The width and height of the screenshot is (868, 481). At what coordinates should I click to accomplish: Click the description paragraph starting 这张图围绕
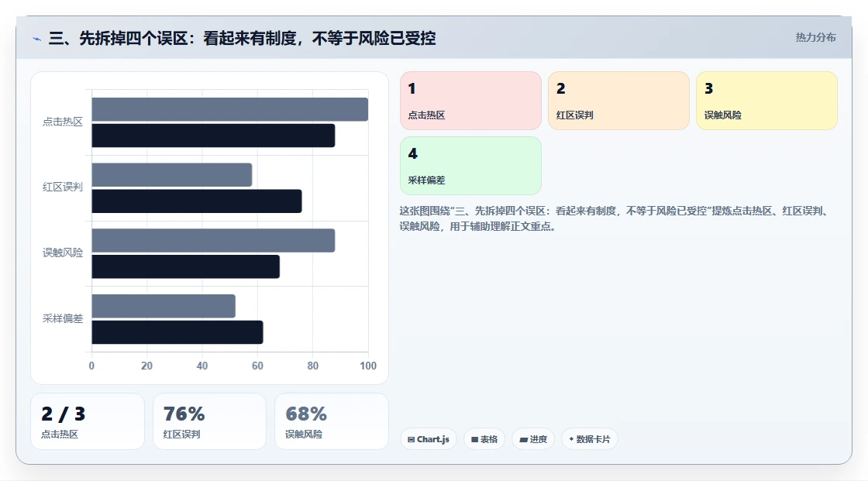[x=615, y=218]
